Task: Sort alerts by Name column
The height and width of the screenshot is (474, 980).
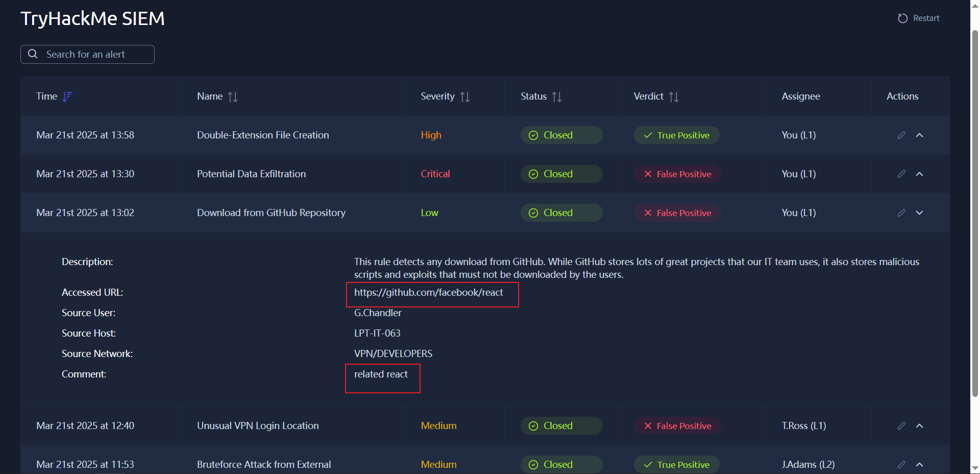Action: (233, 97)
